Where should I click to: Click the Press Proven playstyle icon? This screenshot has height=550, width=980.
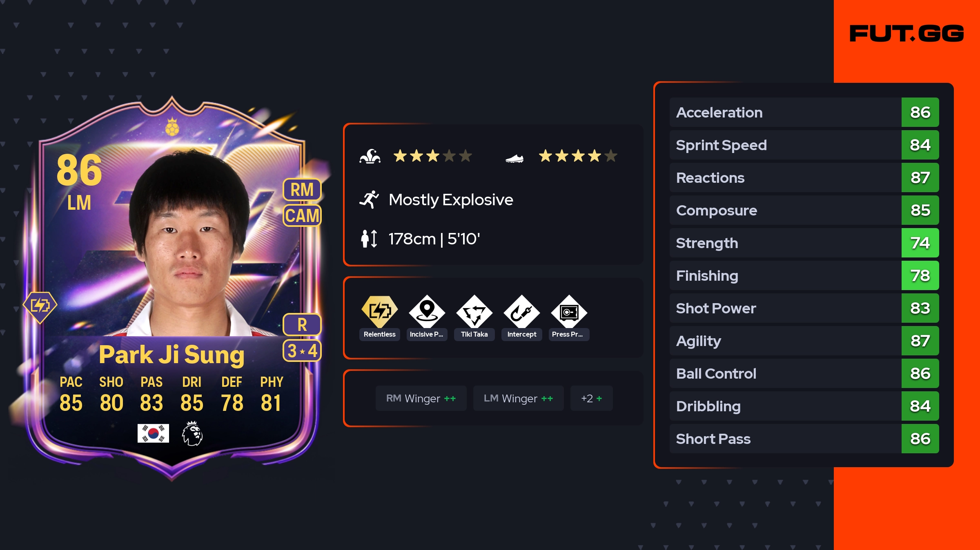569,311
